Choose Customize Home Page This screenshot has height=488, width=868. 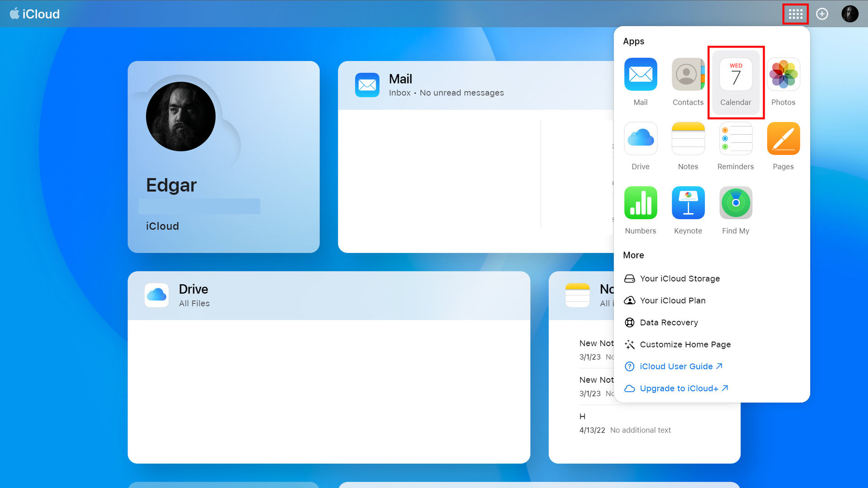coord(685,344)
